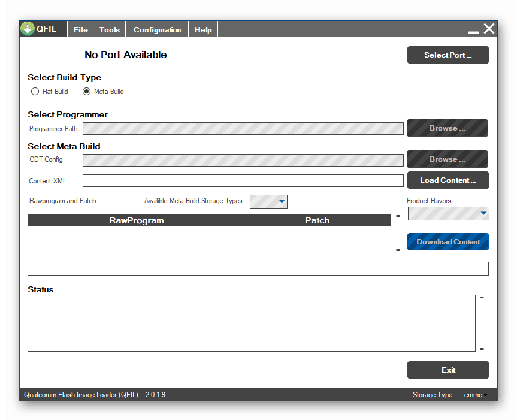The height and width of the screenshot is (420, 517).
Task: Click inside the Status log box
Action: 251,323
